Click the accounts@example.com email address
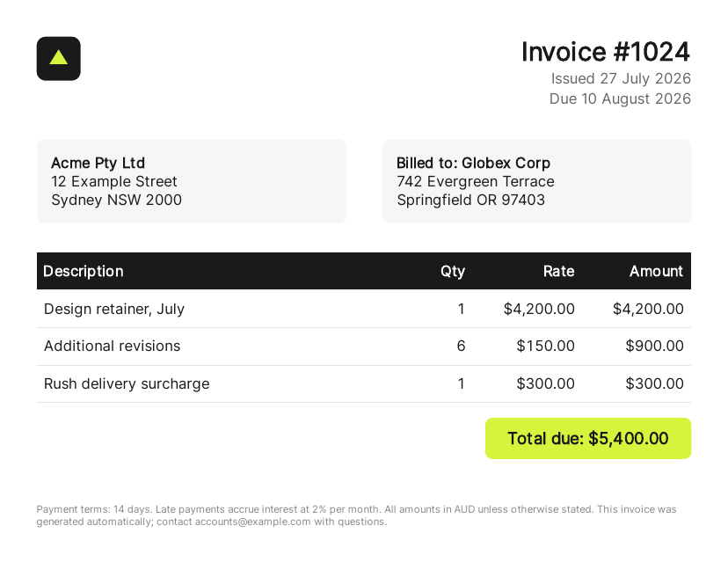The image size is (728, 562). coord(252,522)
